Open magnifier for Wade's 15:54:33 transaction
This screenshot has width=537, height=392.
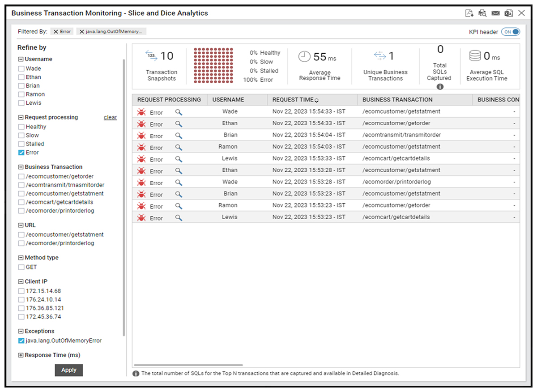point(179,112)
